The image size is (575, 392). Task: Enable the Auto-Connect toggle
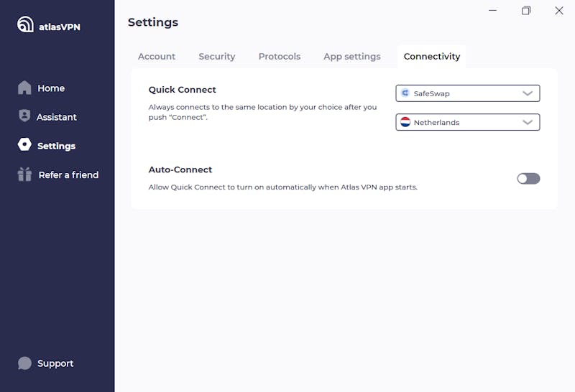coord(528,179)
